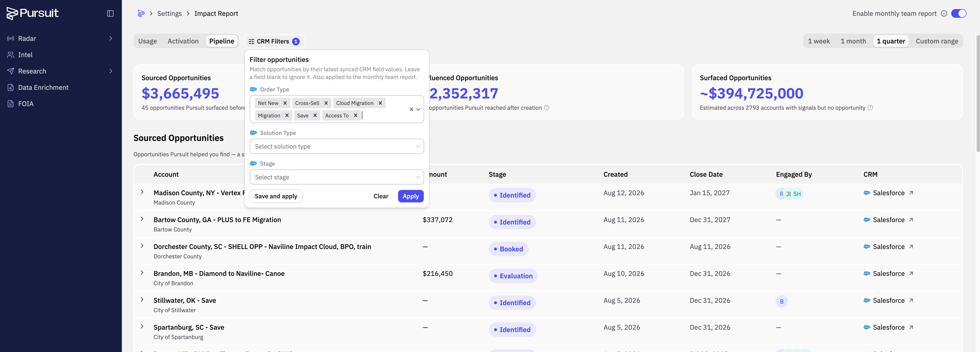The width and height of the screenshot is (980, 352).
Task: Click the Data Enrichment file icon
Action: [11, 88]
